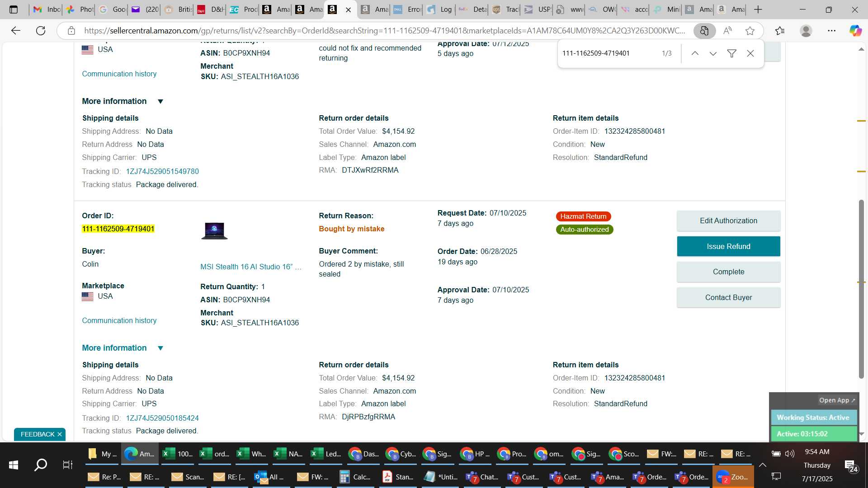Switch to the D&H tab
868x488 pixels.
point(210,9)
